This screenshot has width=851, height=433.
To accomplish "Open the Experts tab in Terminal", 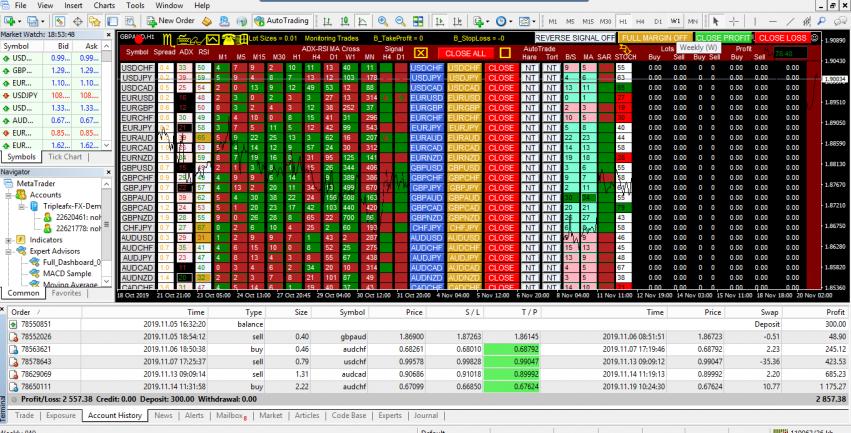I will 390,416.
